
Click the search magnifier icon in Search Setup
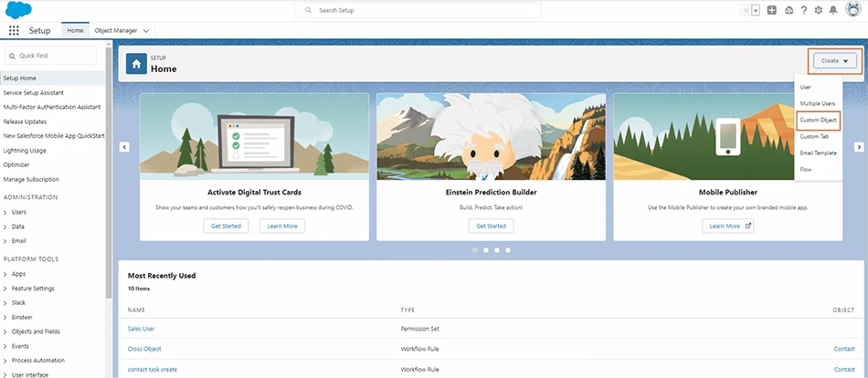(x=308, y=10)
